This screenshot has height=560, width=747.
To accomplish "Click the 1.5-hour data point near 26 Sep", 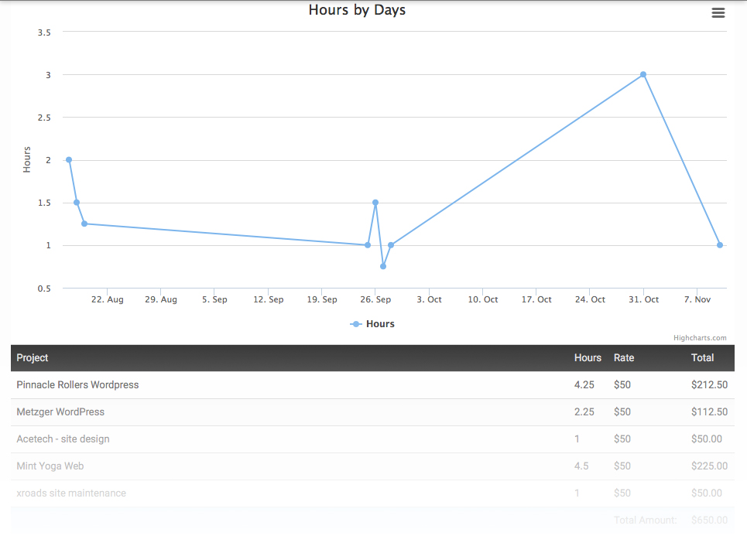I will [x=375, y=203].
